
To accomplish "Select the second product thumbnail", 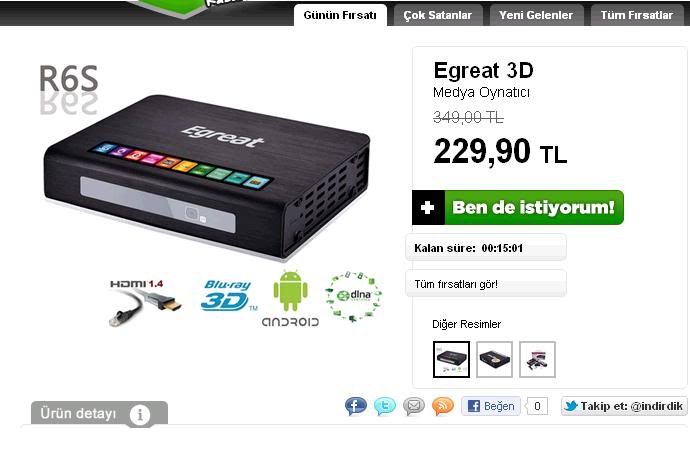I will [495, 359].
